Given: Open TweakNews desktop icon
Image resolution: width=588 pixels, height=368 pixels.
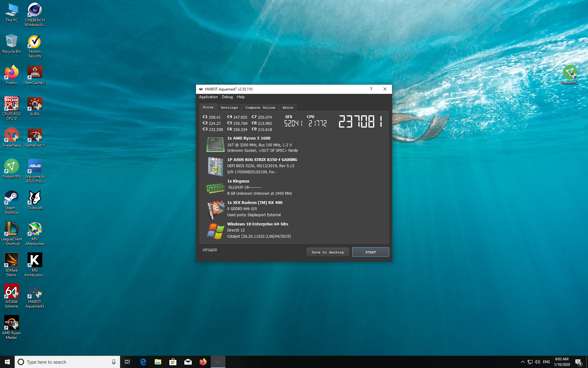Looking at the screenshot, I should (12, 138).
